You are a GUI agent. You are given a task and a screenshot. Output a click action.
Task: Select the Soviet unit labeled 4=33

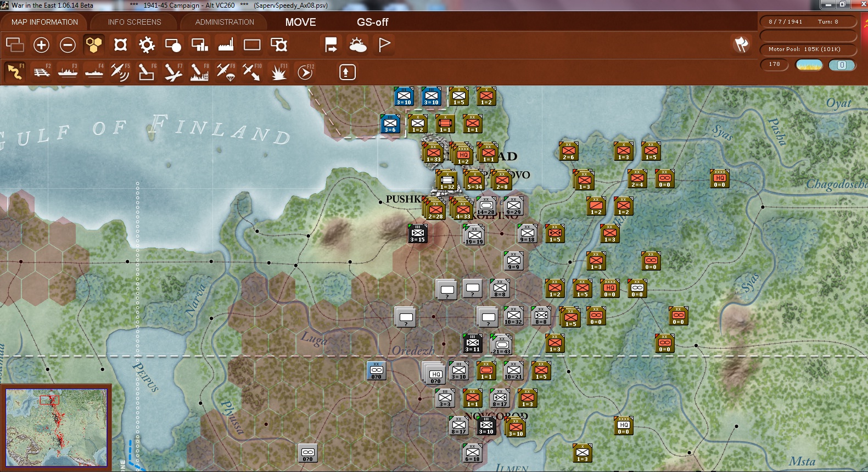[x=462, y=210]
